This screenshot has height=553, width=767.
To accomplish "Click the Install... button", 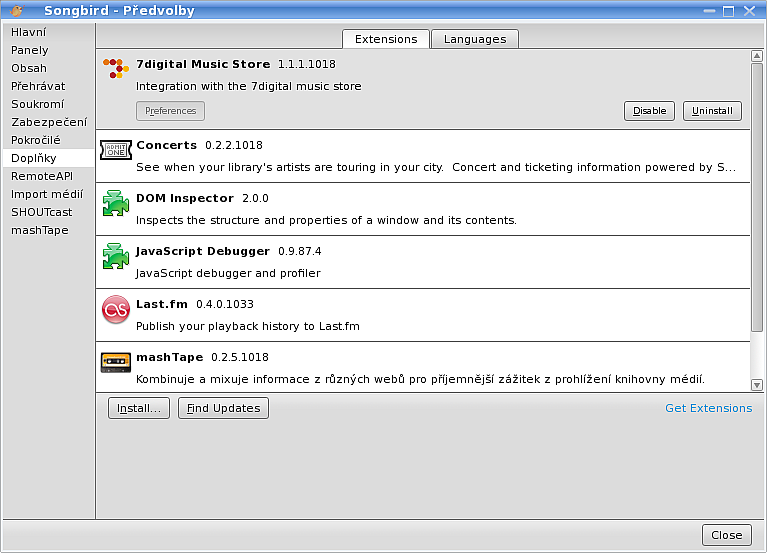I will tap(139, 408).
